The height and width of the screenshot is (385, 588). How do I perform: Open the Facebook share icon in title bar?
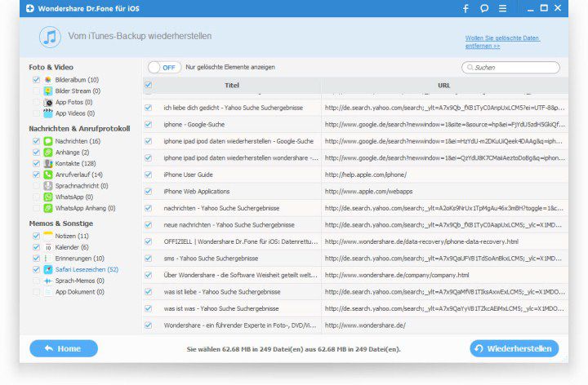pos(465,8)
